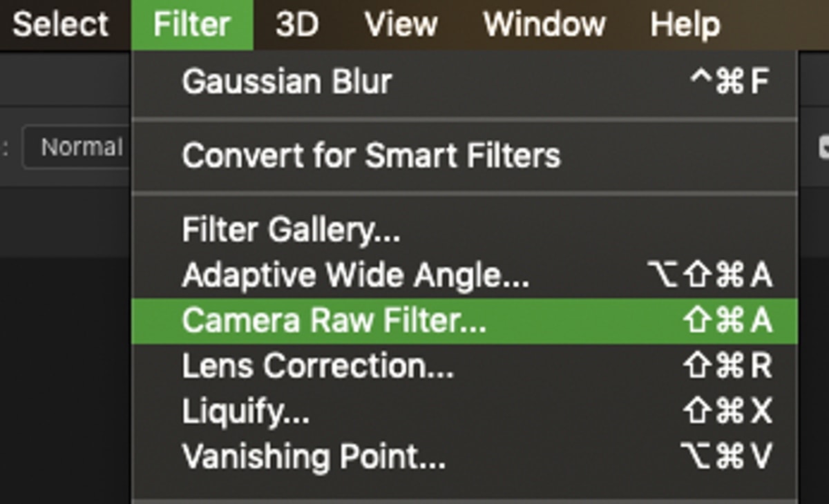The width and height of the screenshot is (829, 504).
Task: Click the partially visible options bar icon
Action: click(823, 146)
